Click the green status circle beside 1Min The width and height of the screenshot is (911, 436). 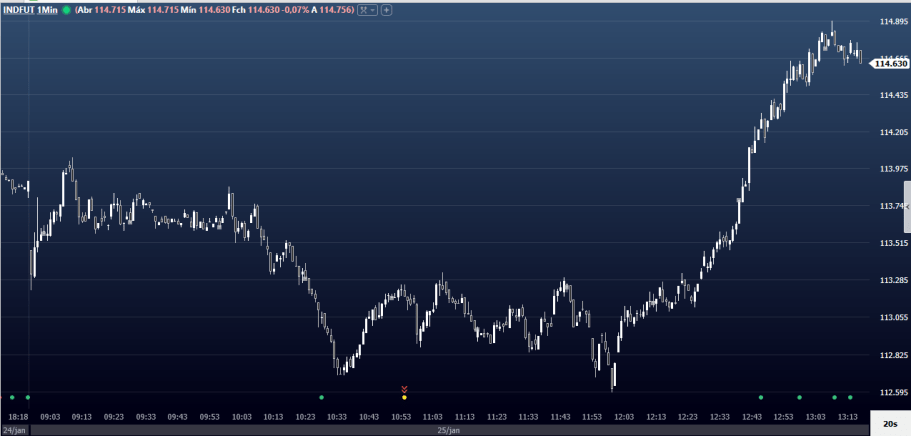click(x=66, y=9)
